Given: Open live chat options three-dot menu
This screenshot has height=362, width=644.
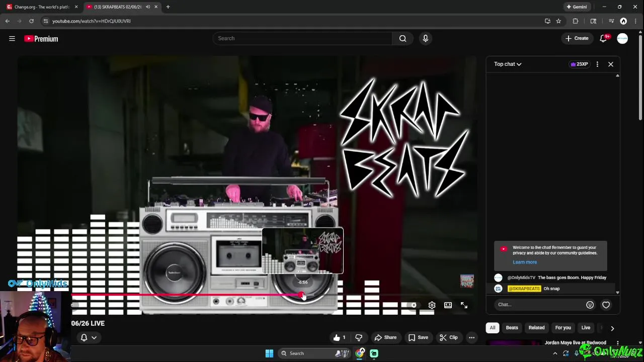Looking at the screenshot, I should tap(597, 64).
